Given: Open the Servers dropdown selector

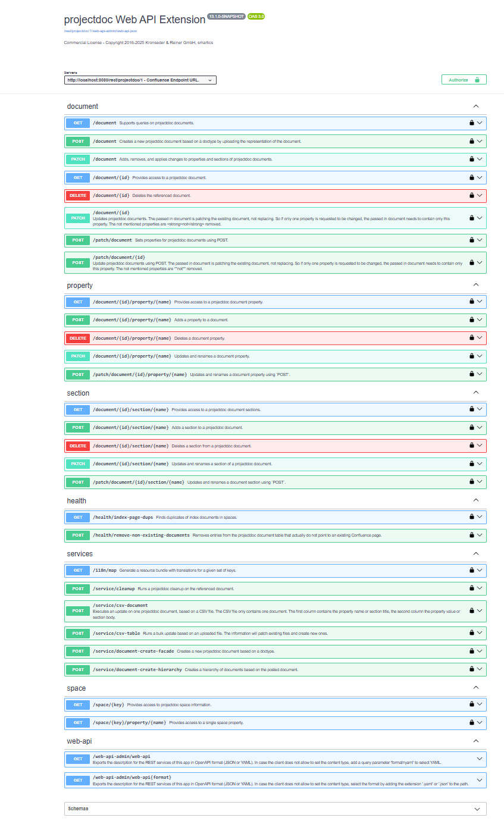Looking at the screenshot, I should tap(140, 80).
